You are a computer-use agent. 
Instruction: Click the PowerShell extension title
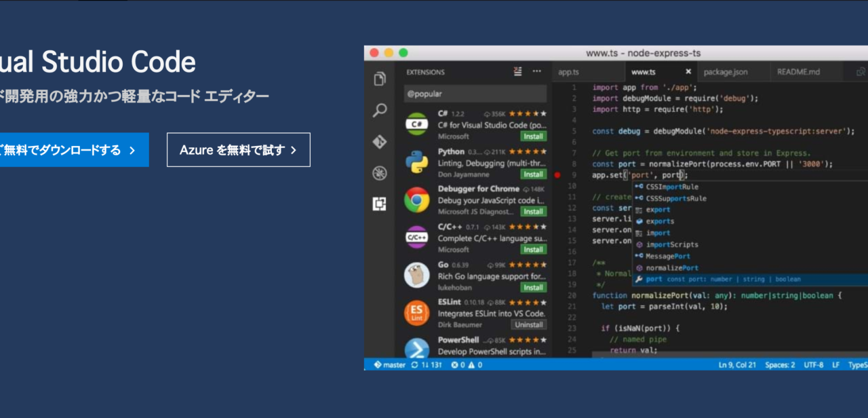[x=458, y=339]
